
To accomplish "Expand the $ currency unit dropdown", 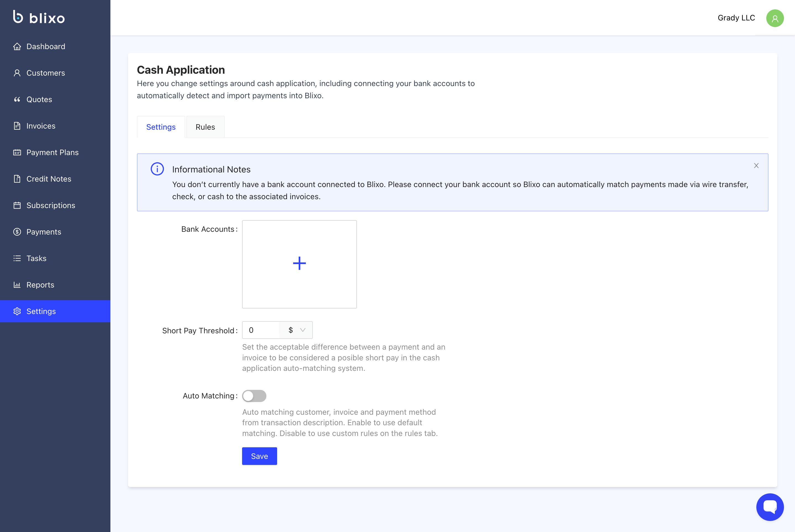I will pyautogui.click(x=296, y=330).
